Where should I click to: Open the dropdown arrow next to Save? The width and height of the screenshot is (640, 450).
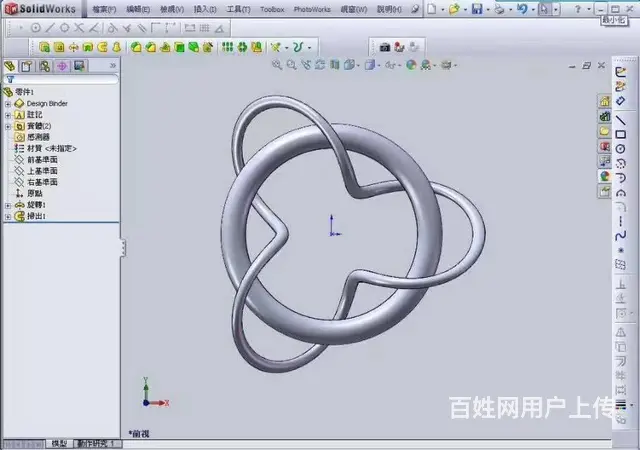(488, 9)
